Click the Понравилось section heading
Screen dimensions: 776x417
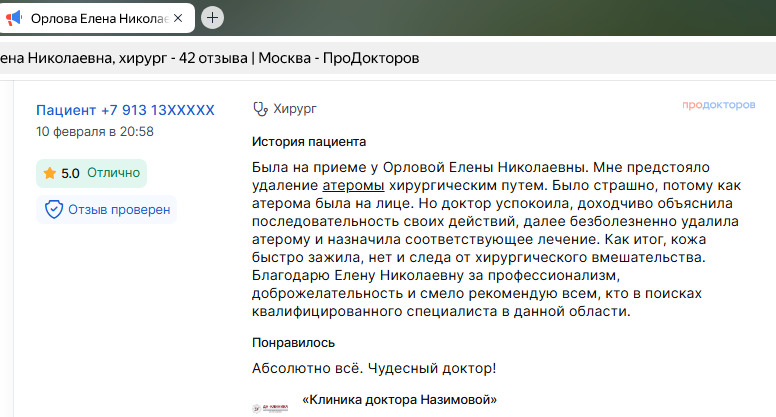click(293, 342)
